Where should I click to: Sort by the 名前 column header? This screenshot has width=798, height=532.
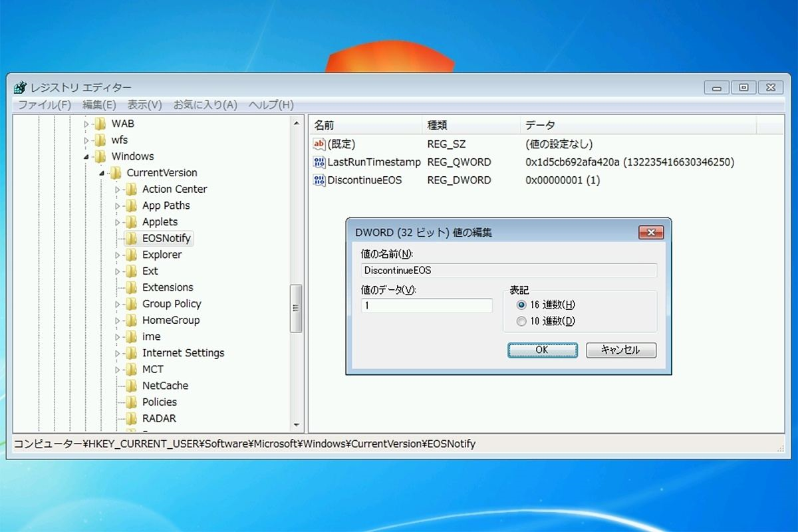click(365, 124)
